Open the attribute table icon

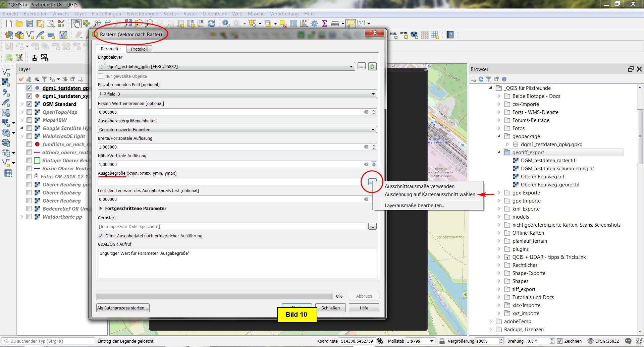(293, 23)
